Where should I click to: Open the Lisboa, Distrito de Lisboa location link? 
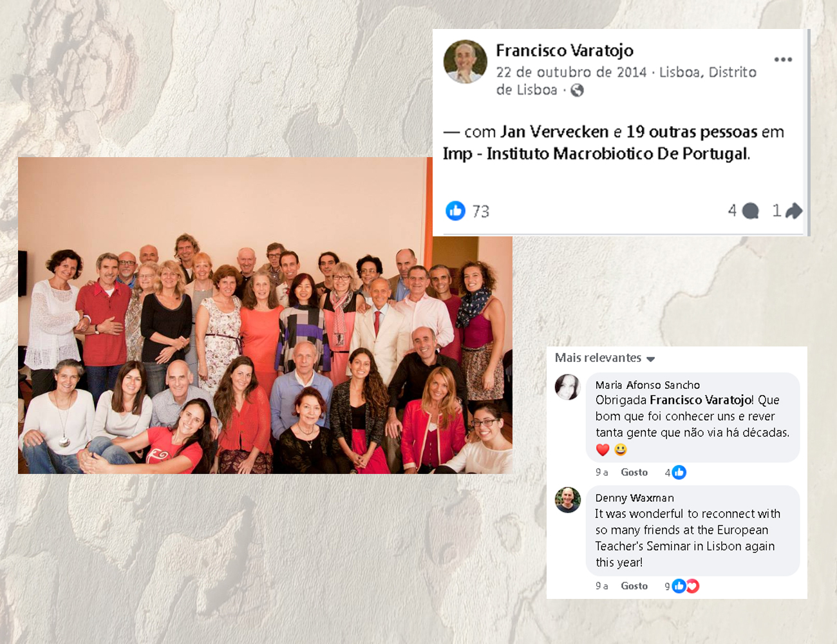point(626,81)
